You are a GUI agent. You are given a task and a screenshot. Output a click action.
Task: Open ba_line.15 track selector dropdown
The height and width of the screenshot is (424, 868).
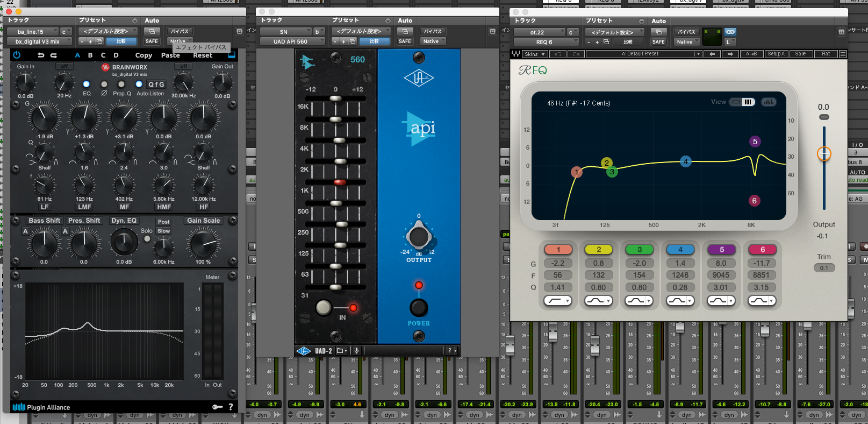[32, 32]
